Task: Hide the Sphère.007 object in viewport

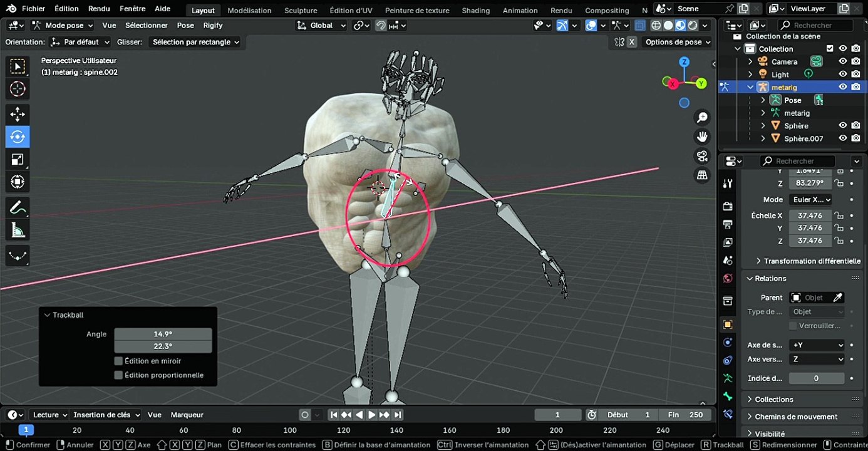Action: [x=843, y=138]
